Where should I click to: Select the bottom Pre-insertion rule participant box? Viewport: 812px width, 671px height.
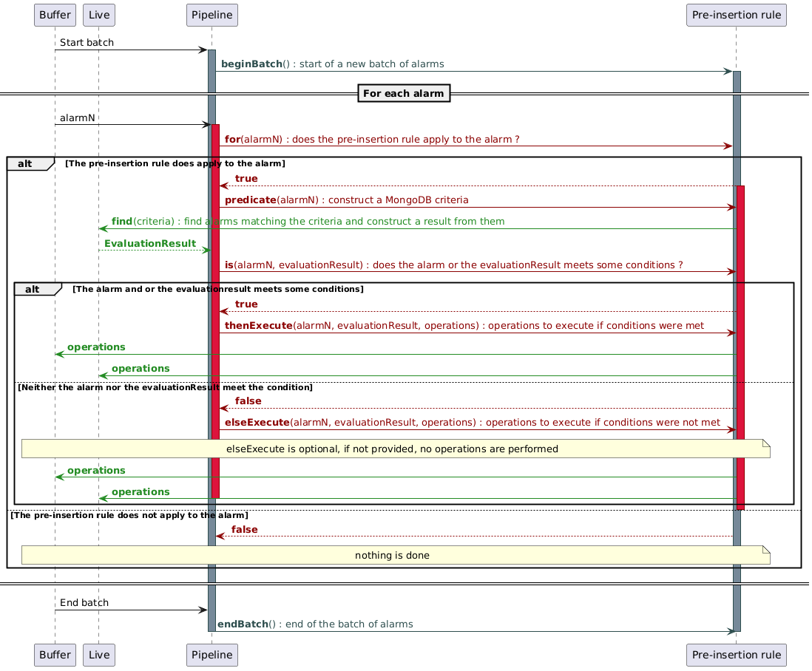[736, 655]
